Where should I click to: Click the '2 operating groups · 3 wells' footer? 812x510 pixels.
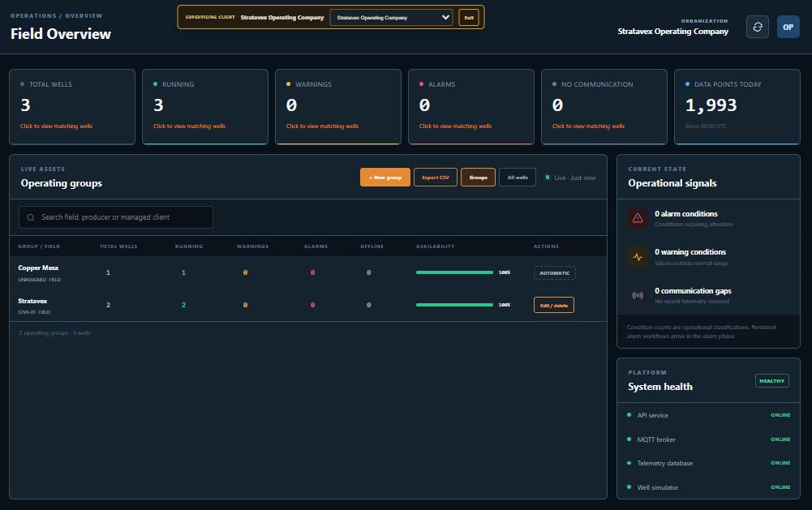coord(54,333)
